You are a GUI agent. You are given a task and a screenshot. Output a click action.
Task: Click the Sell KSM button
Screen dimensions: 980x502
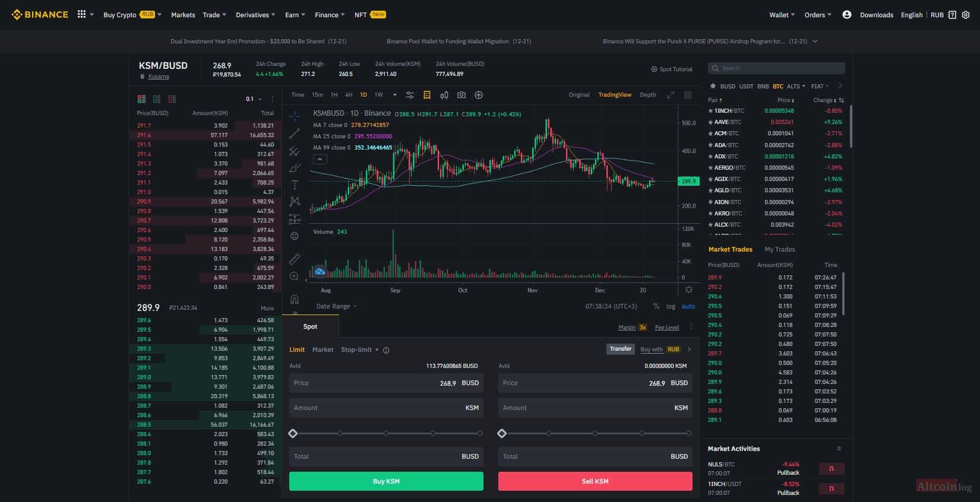click(x=595, y=481)
